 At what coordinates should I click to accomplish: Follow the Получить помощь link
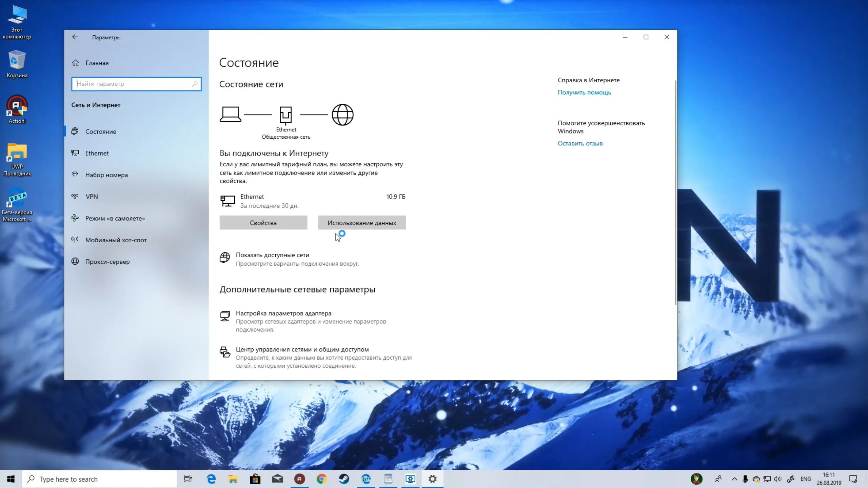(584, 92)
